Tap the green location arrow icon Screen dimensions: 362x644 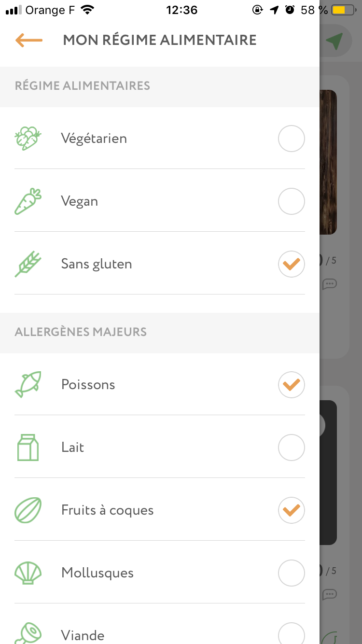334,42
